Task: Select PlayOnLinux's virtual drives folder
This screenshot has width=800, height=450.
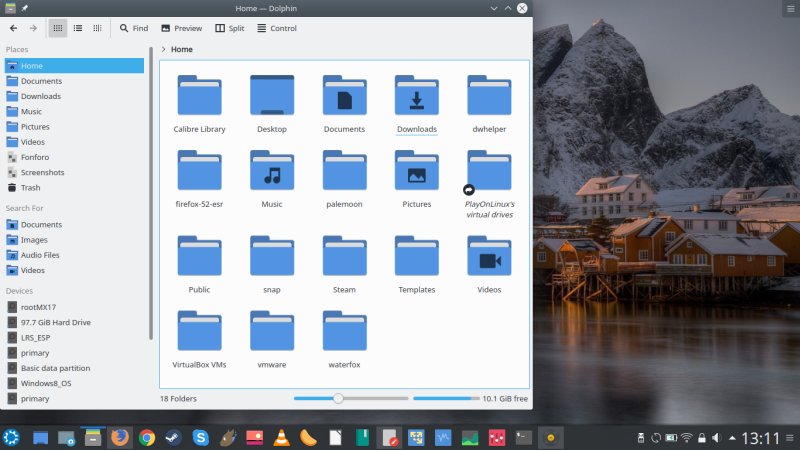Action: 489,172
